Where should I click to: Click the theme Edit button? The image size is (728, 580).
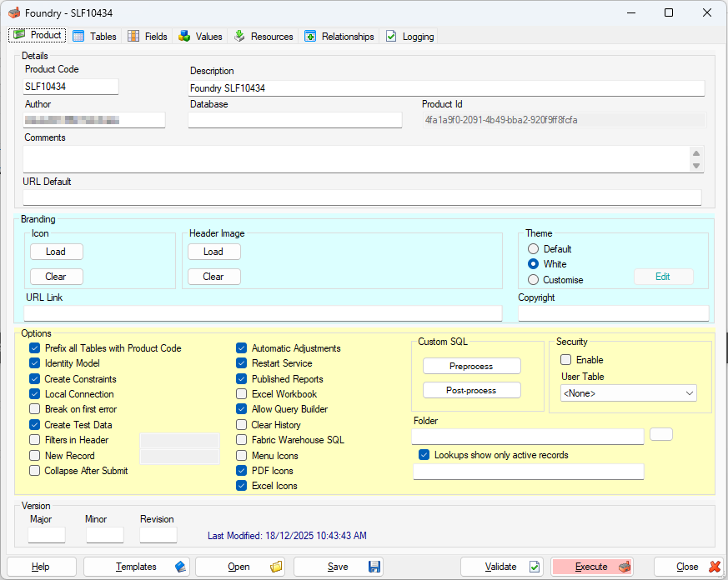664,277
